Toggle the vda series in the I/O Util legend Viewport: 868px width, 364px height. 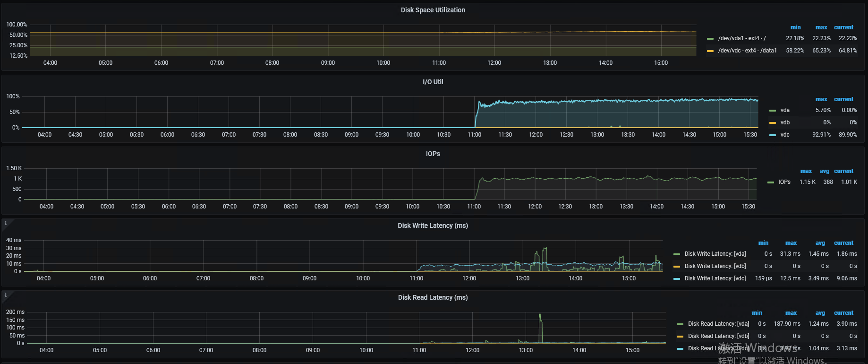pos(785,110)
